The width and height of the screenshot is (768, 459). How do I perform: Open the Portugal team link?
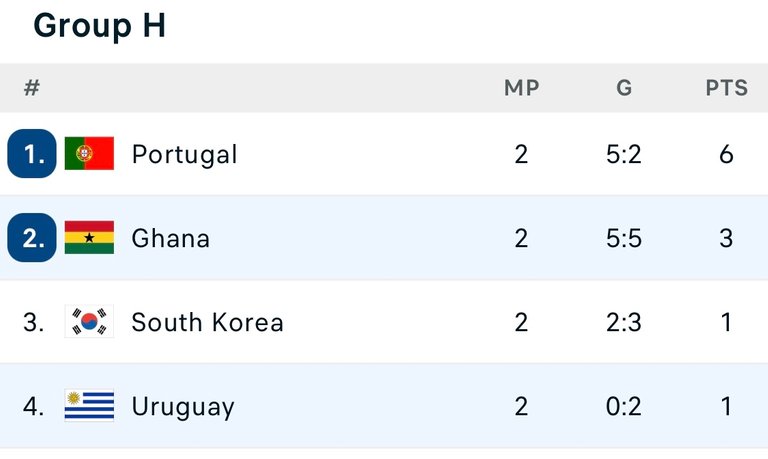[x=185, y=154]
